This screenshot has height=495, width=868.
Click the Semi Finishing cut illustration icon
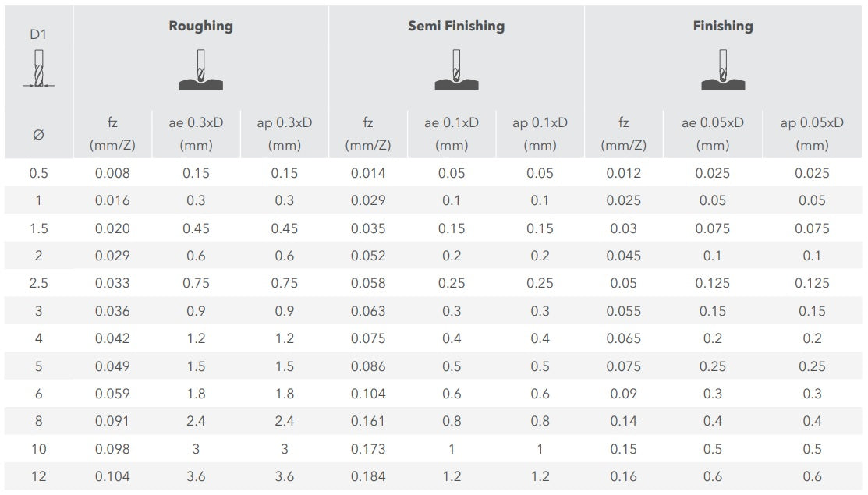[456, 69]
